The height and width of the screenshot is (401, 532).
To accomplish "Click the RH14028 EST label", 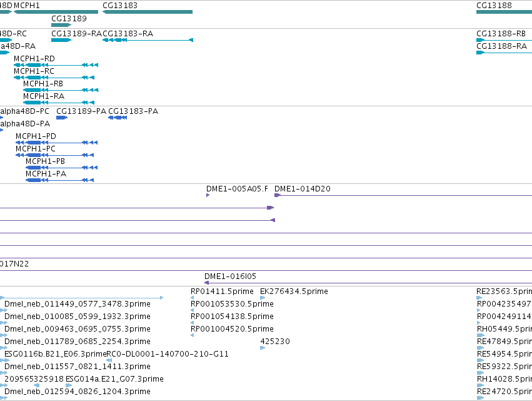I will pos(504,379).
